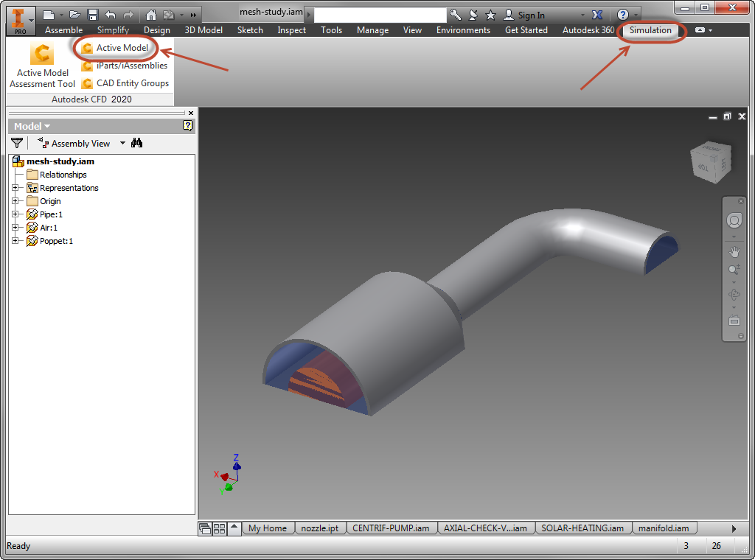Open the Autodesk Exchange X icon
The height and width of the screenshot is (560, 755).
(x=597, y=15)
